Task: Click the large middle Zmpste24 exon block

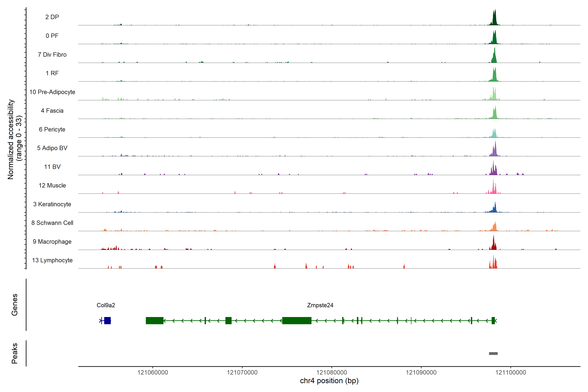Action: click(297, 320)
